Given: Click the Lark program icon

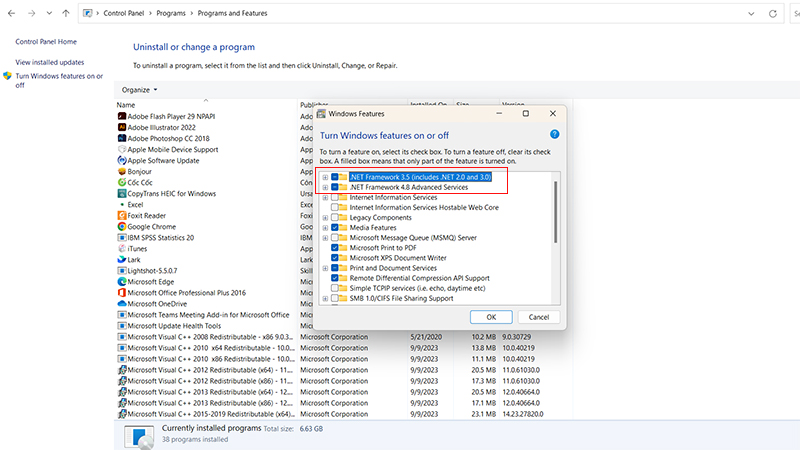Looking at the screenshot, I should click(122, 260).
